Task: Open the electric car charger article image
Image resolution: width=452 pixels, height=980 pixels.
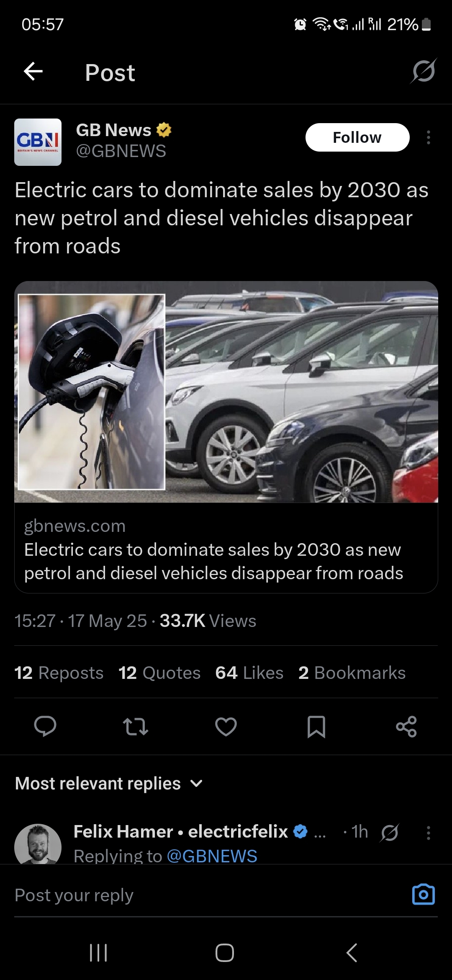Action: pos(226,392)
